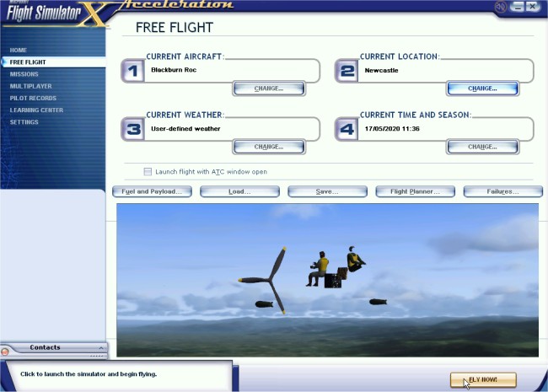Image resolution: width=548 pixels, height=392 pixels.
Task: Click the Blackburn Roc aircraft name
Action: 174,70
